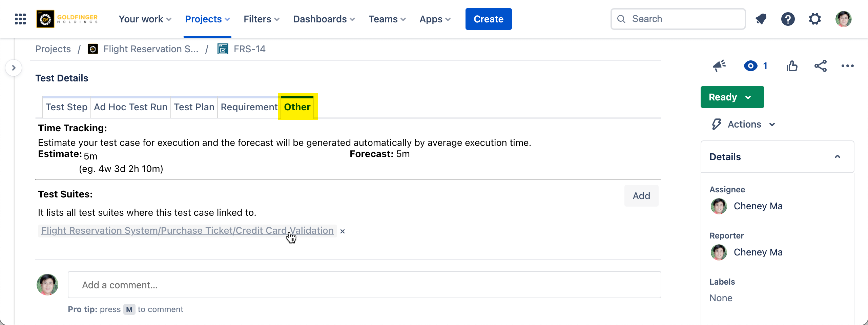Open the settings gear icon
The image size is (868, 325).
[815, 19]
